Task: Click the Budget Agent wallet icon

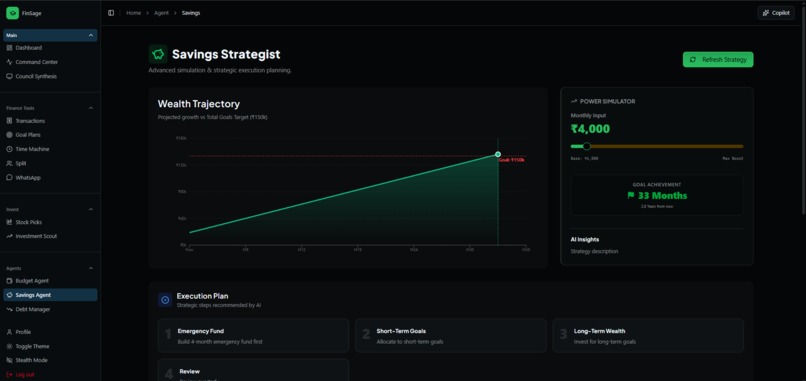Action: pyautogui.click(x=9, y=281)
